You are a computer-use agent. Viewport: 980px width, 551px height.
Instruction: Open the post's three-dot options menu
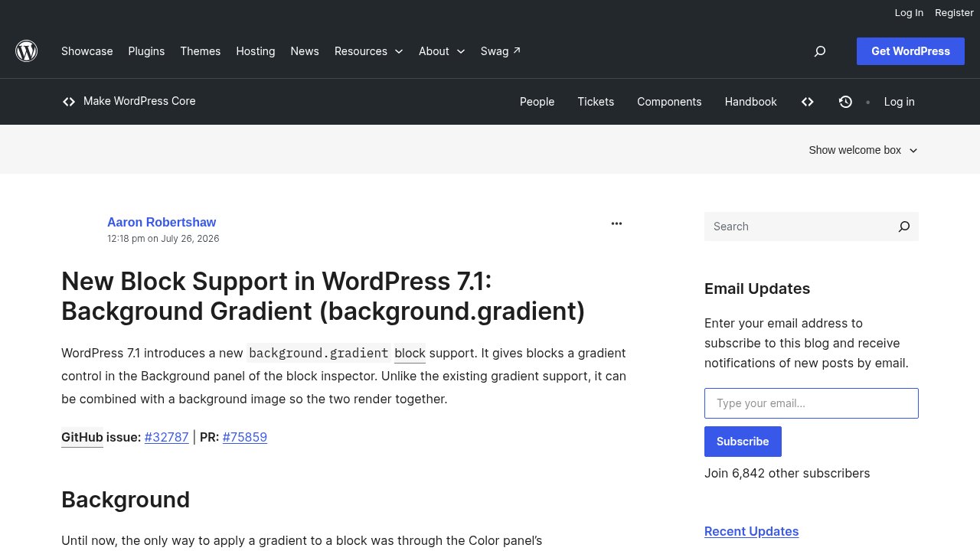[x=616, y=223]
